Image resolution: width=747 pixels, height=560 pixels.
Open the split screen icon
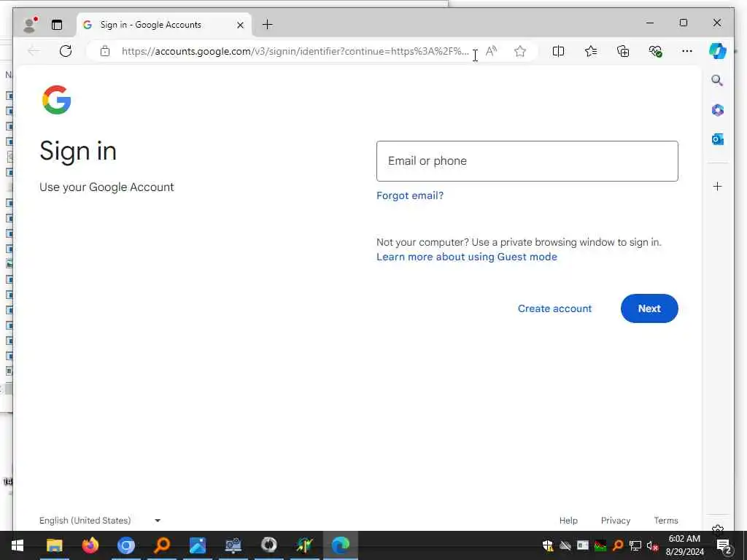pos(558,51)
